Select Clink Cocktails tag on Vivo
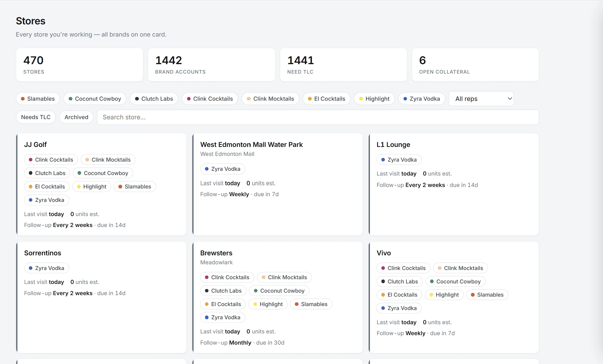The height and width of the screenshot is (364, 603). pyautogui.click(x=403, y=268)
